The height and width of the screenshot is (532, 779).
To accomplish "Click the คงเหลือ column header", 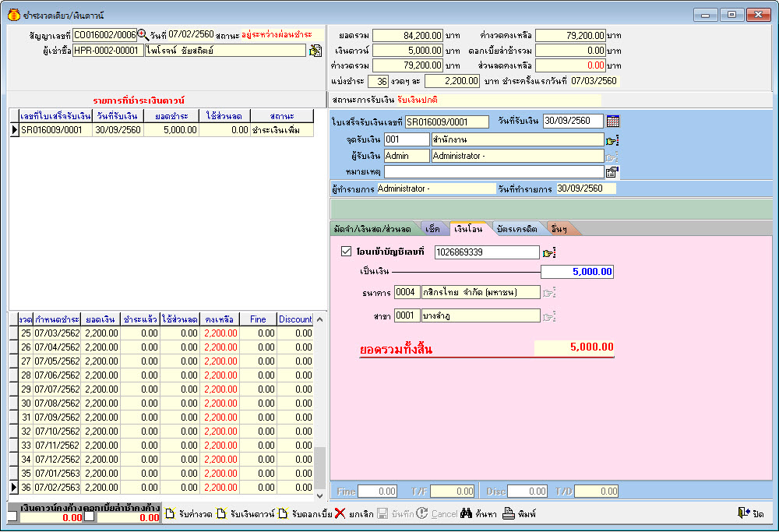I will (220, 319).
